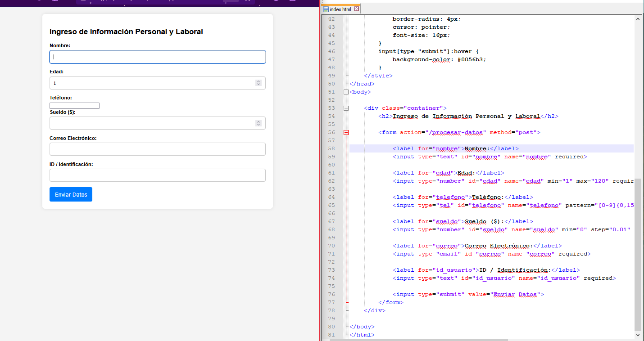
Task: Focus the ID / Identificación field
Action: [x=157, y=175]
